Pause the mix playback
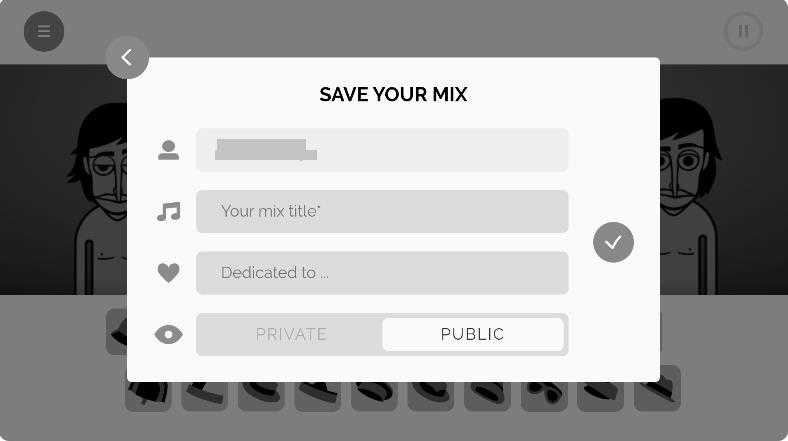Image resolution: width=788 pixels, height=441 pixels. click(x=743, y=31)
